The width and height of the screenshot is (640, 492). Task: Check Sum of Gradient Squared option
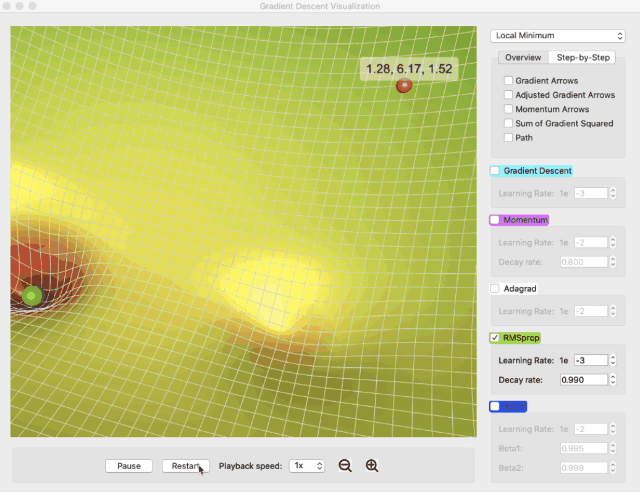coord(508,123)
